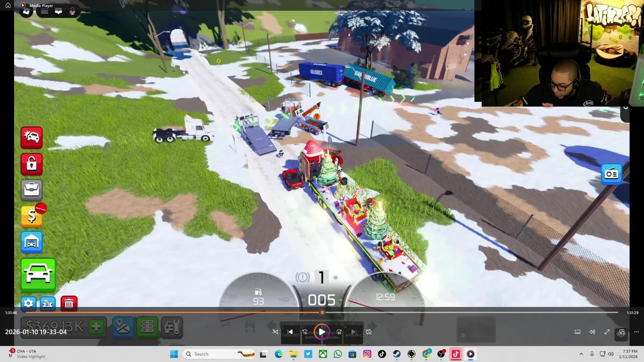Viewport: 644px width, 362px height.
Task: Open the gray briefcase jobs icon
Action: click(32, 190)
